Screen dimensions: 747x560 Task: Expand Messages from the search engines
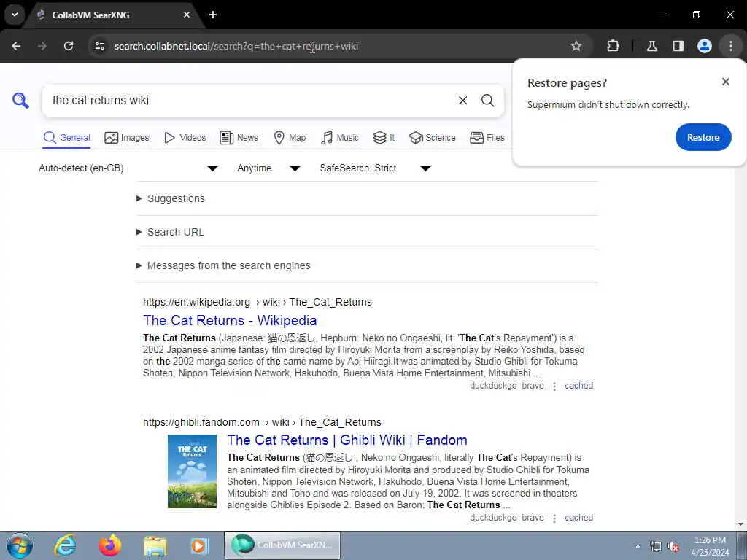[223, 265]
